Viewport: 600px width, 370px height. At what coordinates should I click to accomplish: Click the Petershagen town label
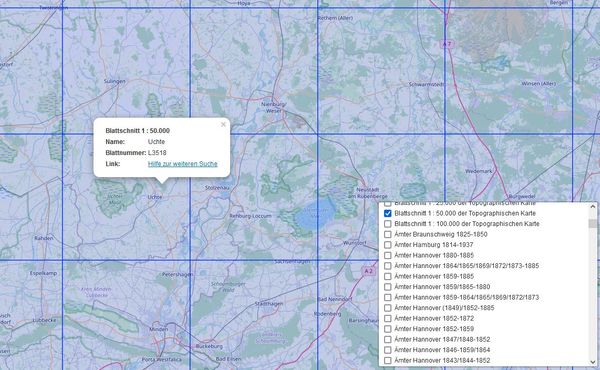pos(178,274)
